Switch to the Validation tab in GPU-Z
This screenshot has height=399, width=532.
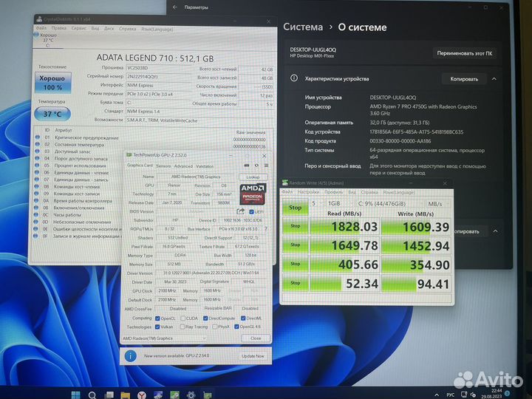205,166
